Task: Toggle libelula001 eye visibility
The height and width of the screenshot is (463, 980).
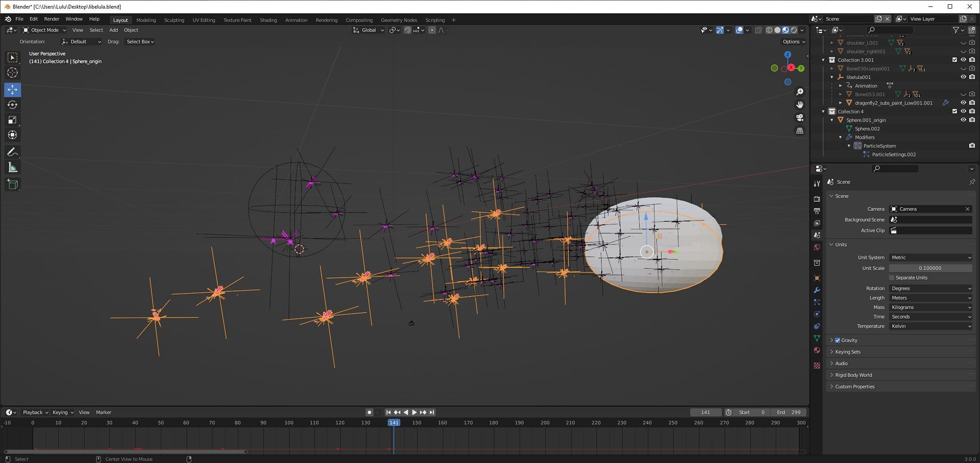Action: pos(963,77)
